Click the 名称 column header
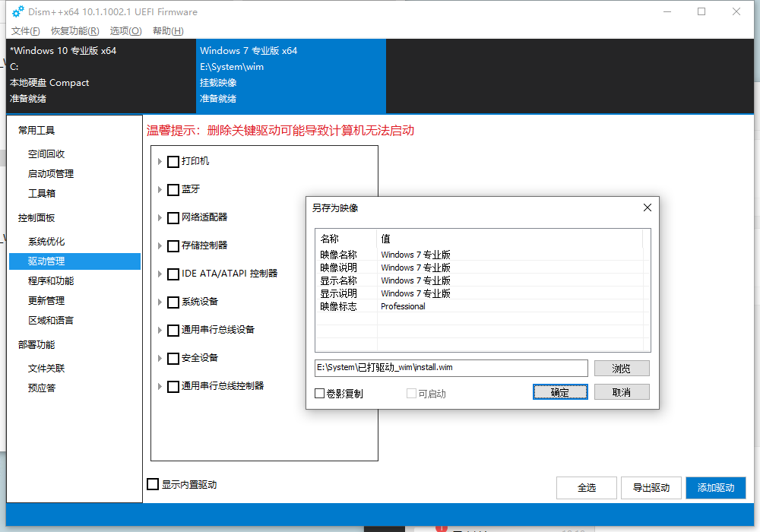Image resolution: width=760 pixels, height=532 pixels. (x=346, y=239)
